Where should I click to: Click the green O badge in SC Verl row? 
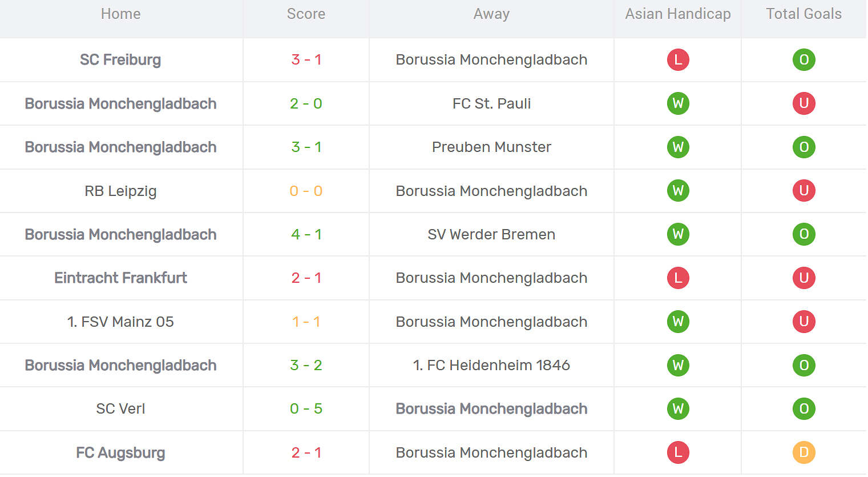804,409
